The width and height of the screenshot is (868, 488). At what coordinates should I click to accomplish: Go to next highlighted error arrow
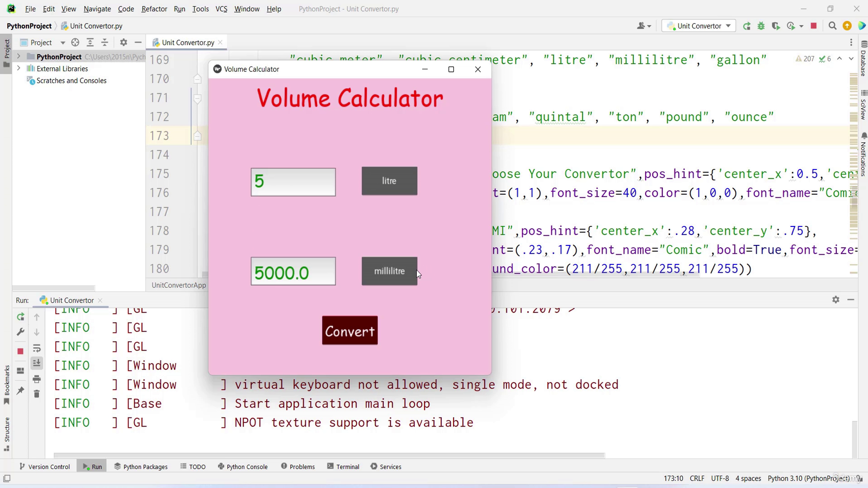coord(851,59)
